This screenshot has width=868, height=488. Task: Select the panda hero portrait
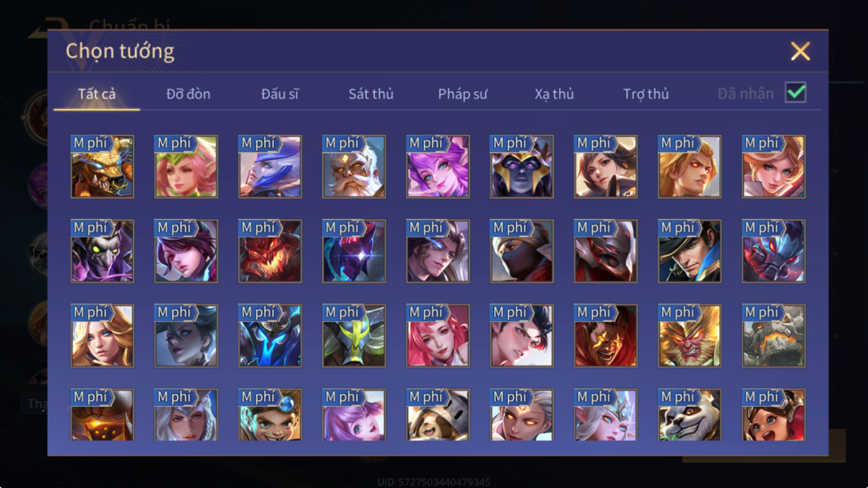(x=690, y=414)
